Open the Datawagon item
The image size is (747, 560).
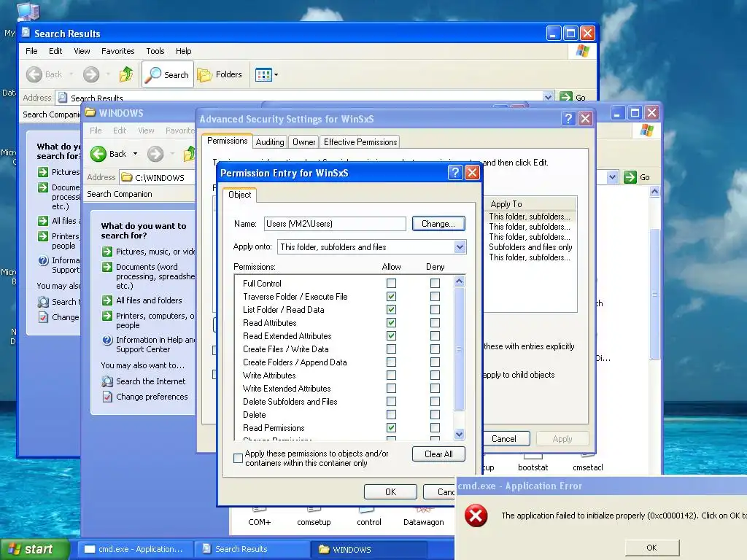tap(424, 517)
